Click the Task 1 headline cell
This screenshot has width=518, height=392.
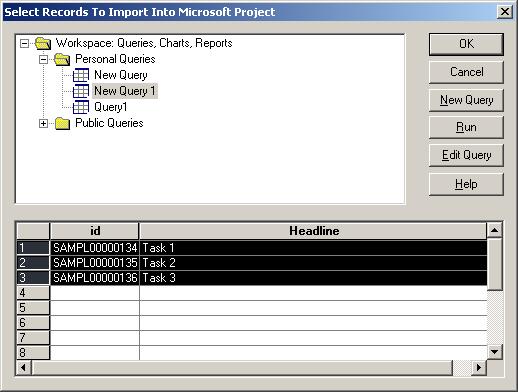(313, 248)
